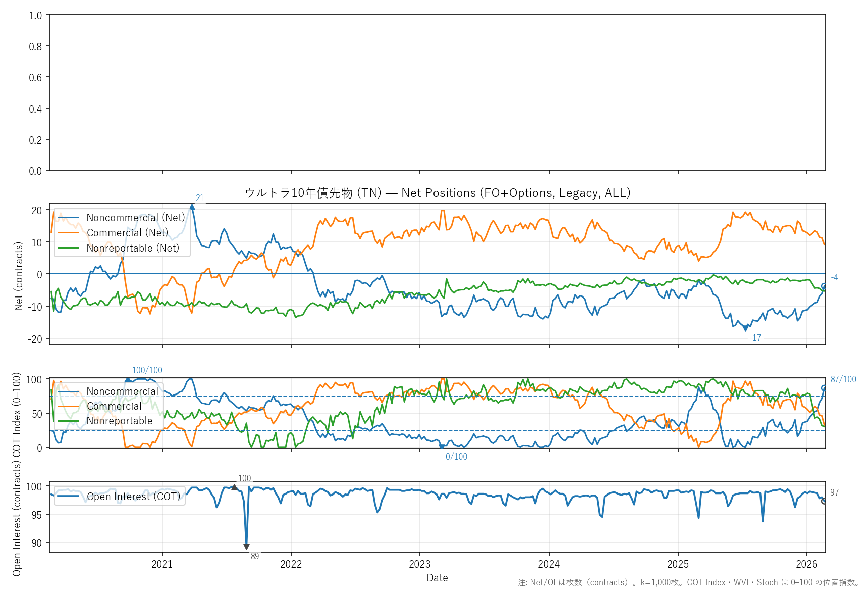The width and height of the screenshot is (868, 593).
Task: Click the down-triangle trough marker labeled -17
Action: coord(745,329)
